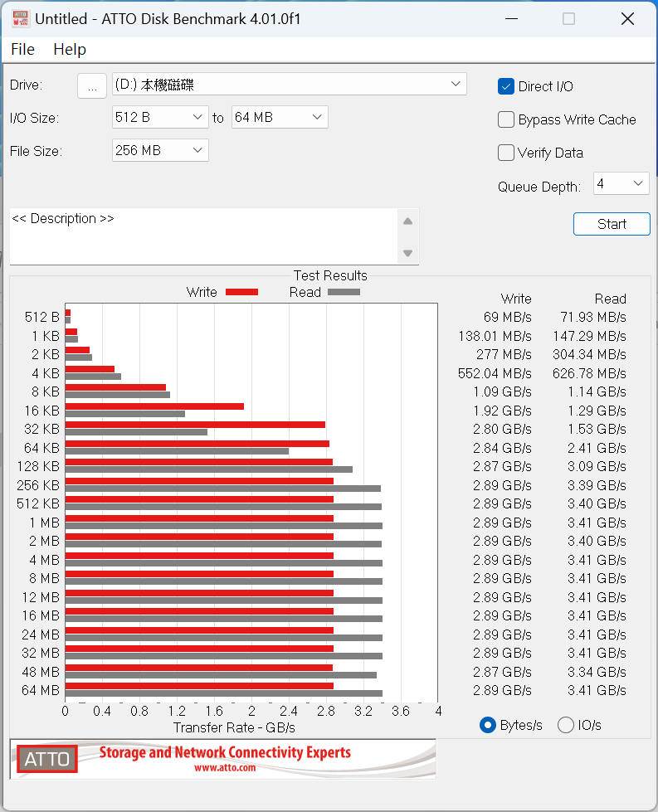Screen dimensions: 658x812
Task: Open the File Size 256 MB dropdown
Action: click(x=161, y=150)
